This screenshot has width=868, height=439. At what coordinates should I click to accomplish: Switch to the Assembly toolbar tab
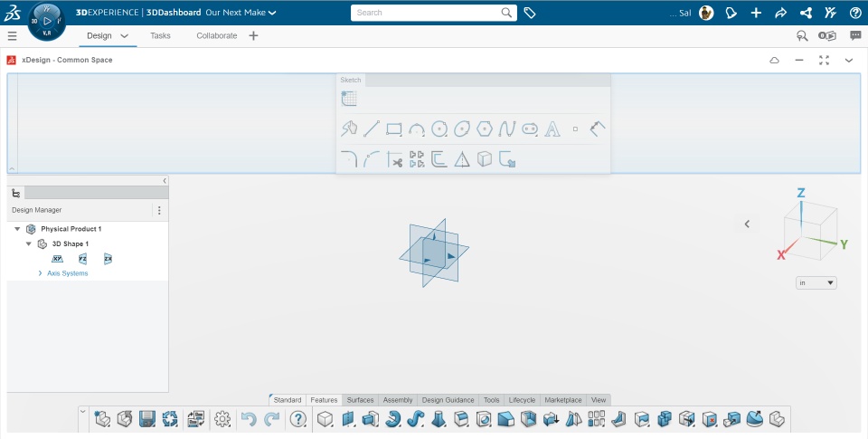pos(398,400)
